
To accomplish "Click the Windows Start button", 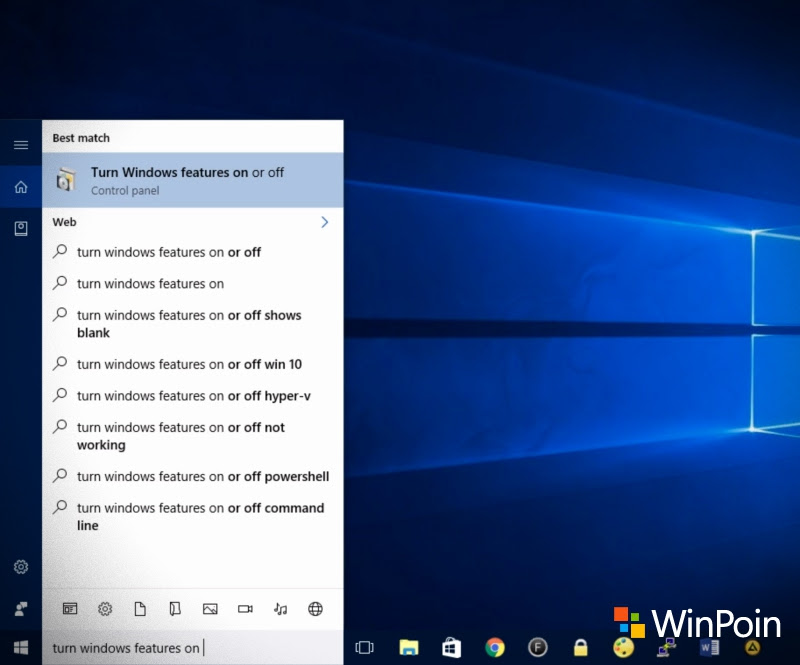I will tap(21, 648).
